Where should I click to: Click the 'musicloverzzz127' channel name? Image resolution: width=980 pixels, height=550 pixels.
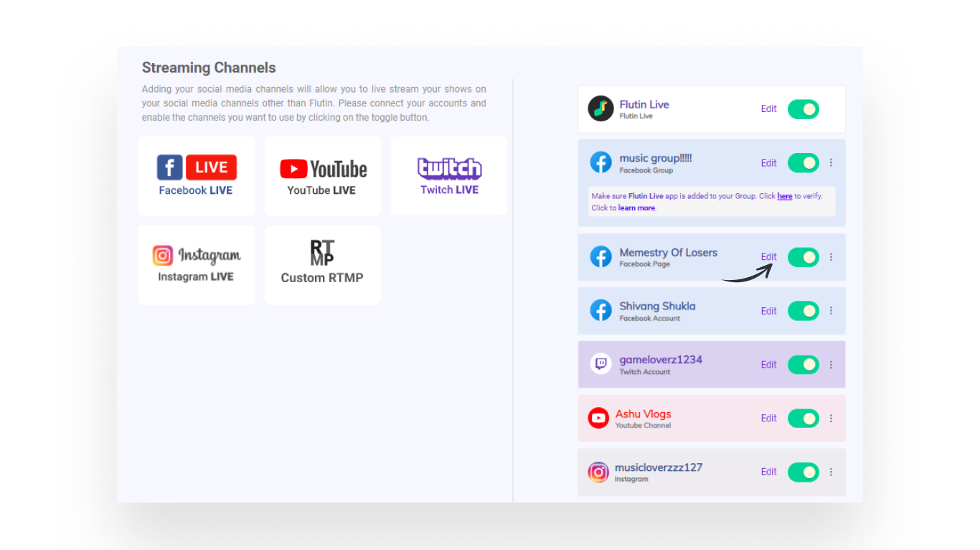click(659, 467)
